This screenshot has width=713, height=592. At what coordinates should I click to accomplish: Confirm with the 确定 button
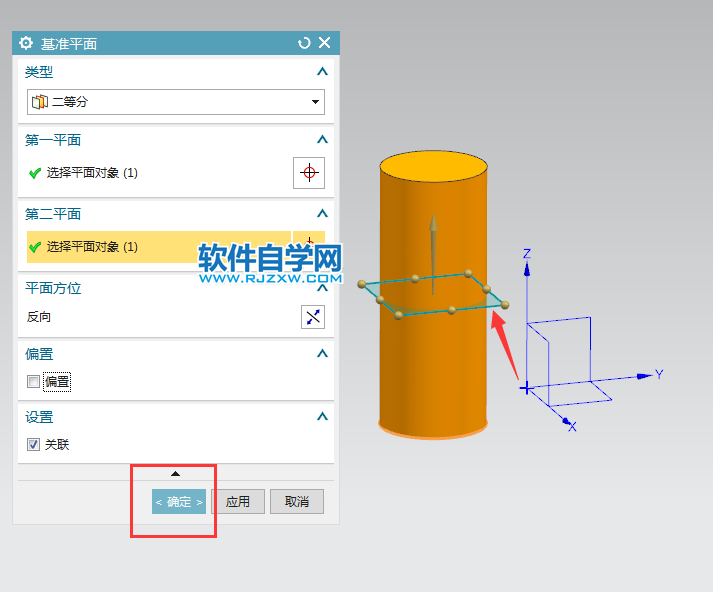(179, 502)
